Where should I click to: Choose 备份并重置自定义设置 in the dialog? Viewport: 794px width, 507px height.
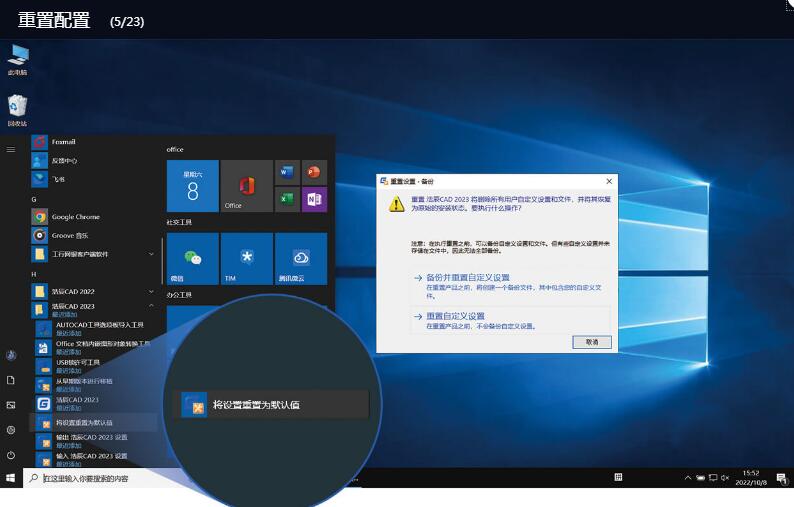click(510, 286)
